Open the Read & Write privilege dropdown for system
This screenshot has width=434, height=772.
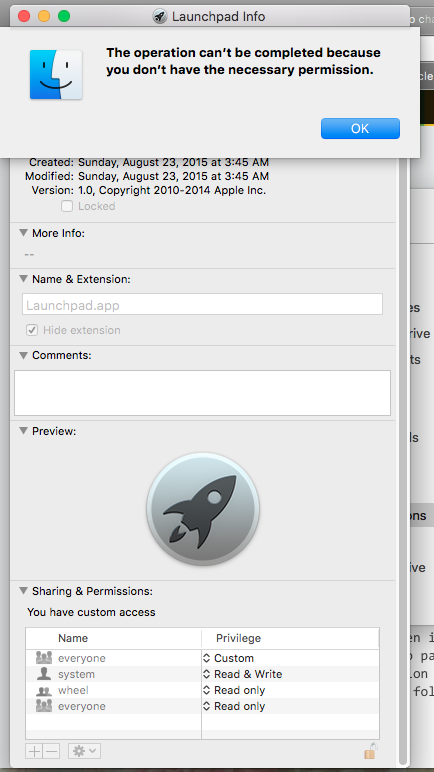243,674
